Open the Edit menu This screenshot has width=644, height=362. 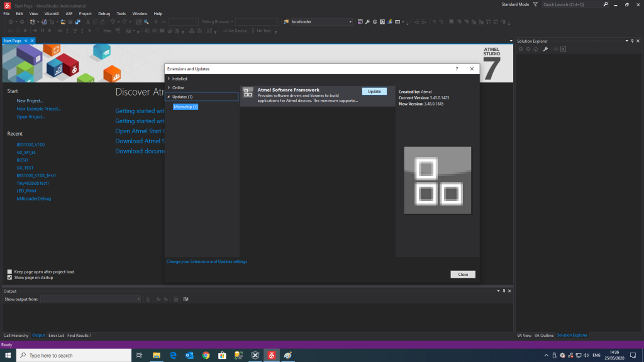(19, 14)
